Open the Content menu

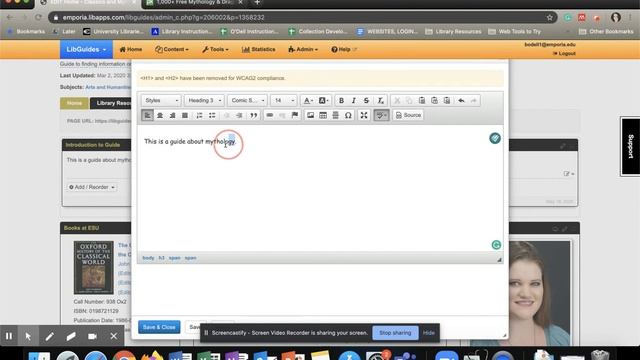(x=172, y=49)
